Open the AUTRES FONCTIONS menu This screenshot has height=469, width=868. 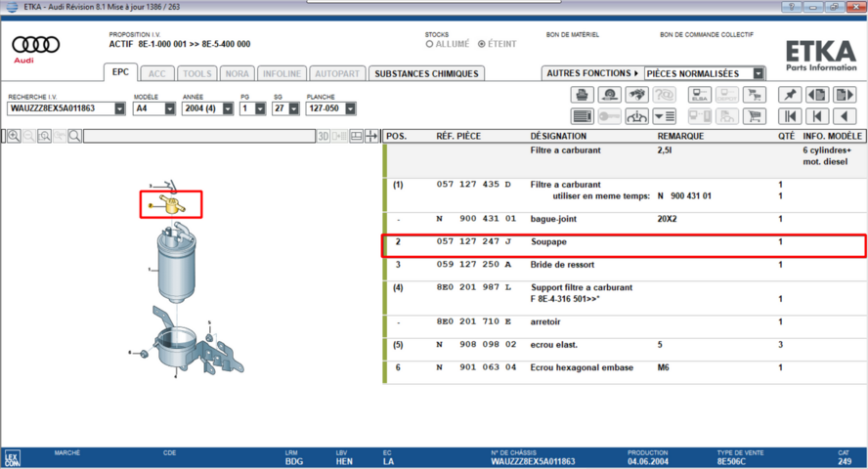(592, 73)
